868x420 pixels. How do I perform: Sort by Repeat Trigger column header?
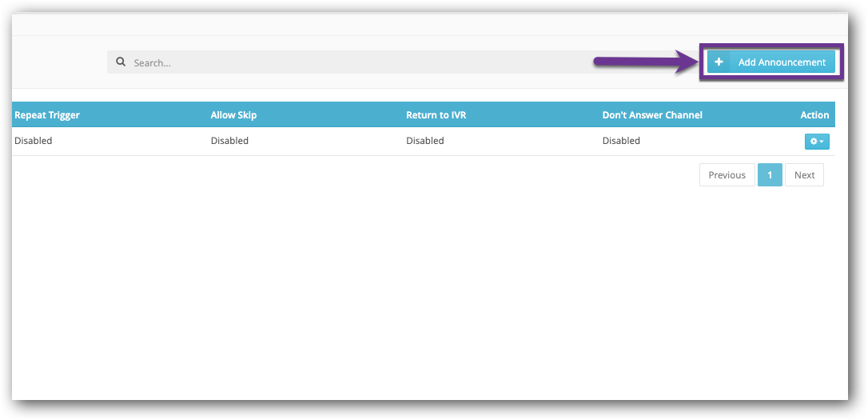pyautogui.click(x=47, y=115)
